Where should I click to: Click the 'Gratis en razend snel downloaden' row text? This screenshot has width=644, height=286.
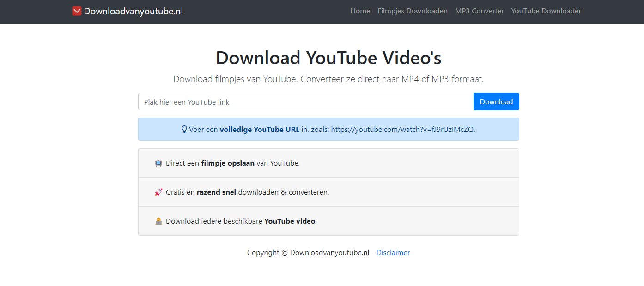248,192
